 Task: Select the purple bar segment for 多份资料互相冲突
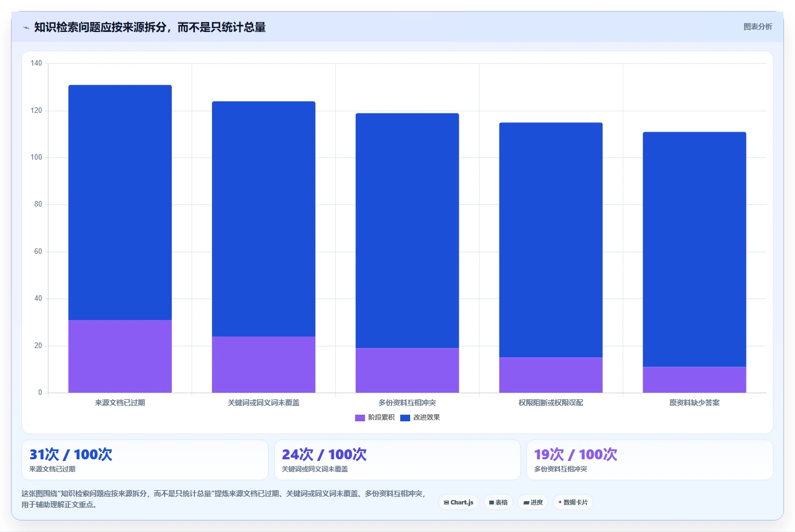[407, 370]
